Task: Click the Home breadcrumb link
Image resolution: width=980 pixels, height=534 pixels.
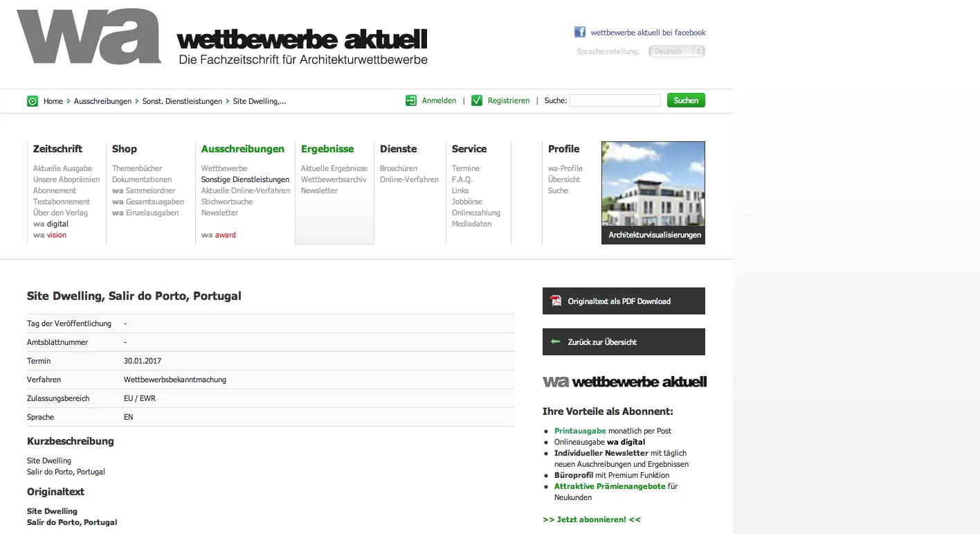Action: (53, 101)
